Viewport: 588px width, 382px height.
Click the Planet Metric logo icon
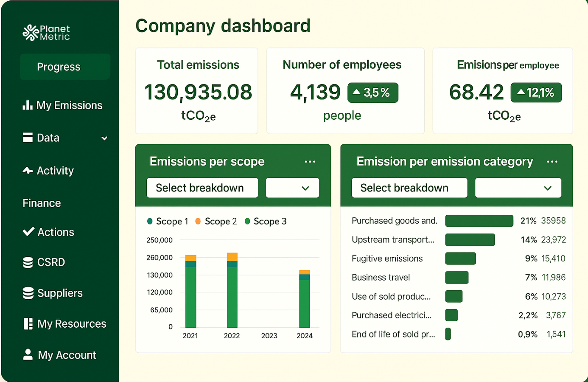point(31,33)
